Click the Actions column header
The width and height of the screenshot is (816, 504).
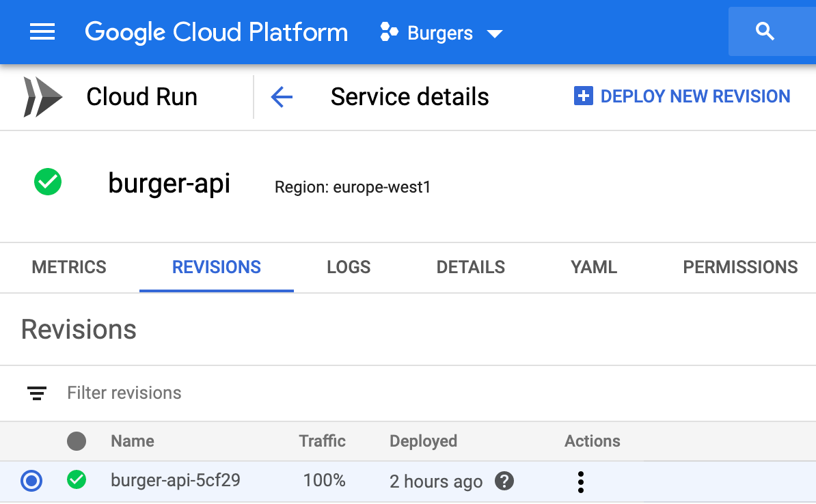pyautogui.click(x=593, y=441)
